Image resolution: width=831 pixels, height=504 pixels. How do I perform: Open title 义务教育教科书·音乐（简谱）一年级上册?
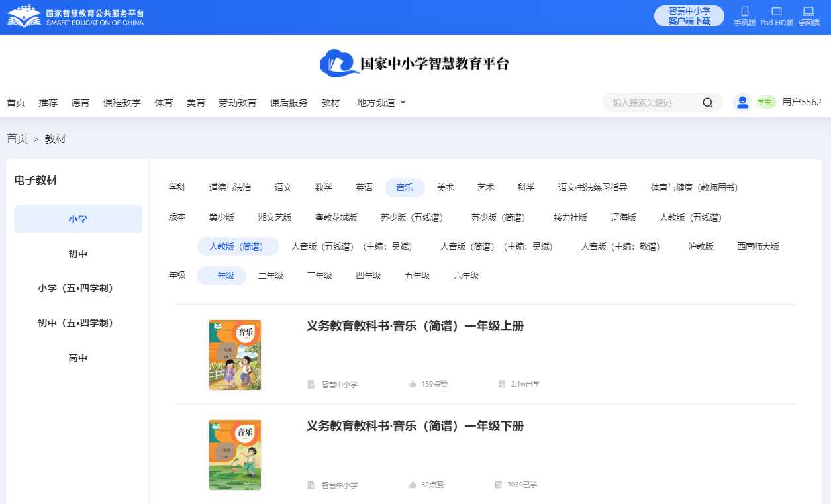point(415,326)
